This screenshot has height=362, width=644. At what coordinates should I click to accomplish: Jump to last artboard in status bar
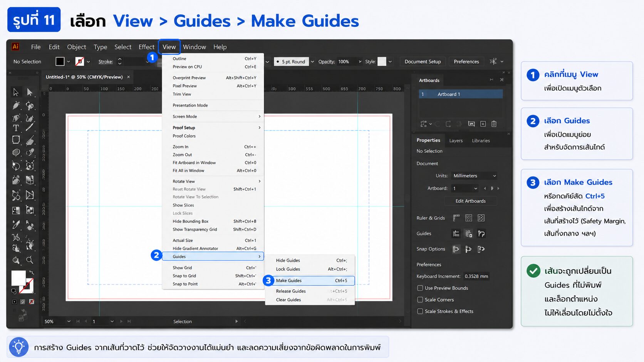click(x=129, y=321)
